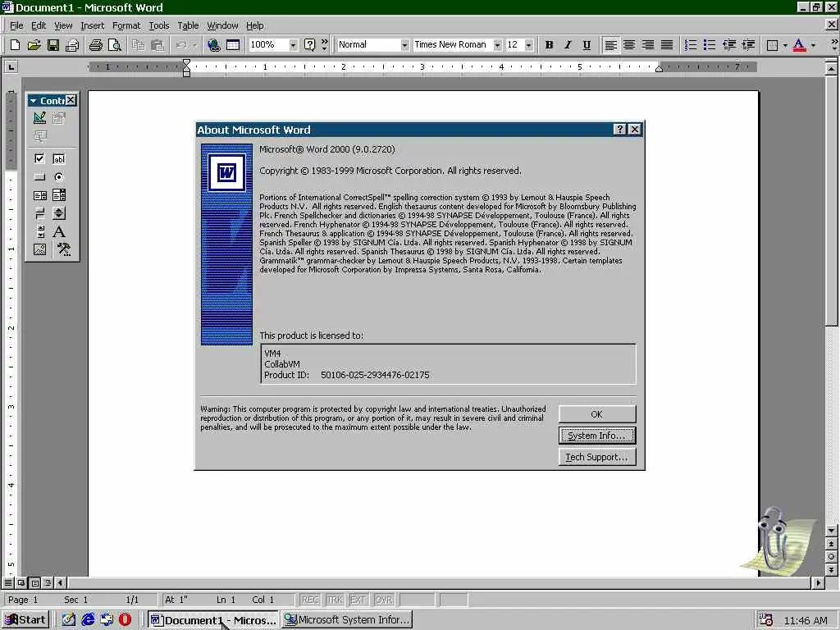
Task: Expand the Border style dropdown arrow
Action: click(785, 45)
